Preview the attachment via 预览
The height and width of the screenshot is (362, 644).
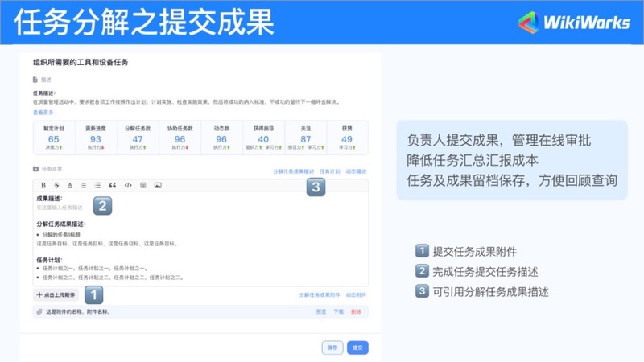pos(320,311)
